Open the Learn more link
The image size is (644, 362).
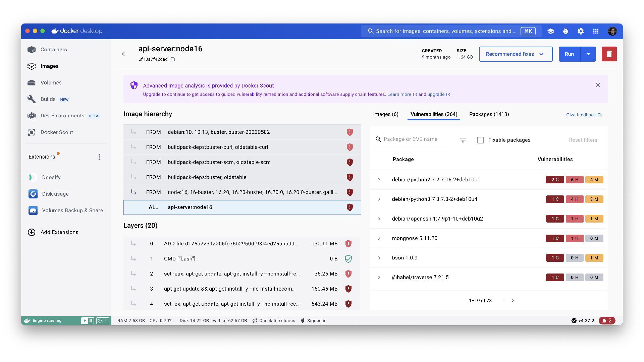pyautogui.click(x=402, y=95)
